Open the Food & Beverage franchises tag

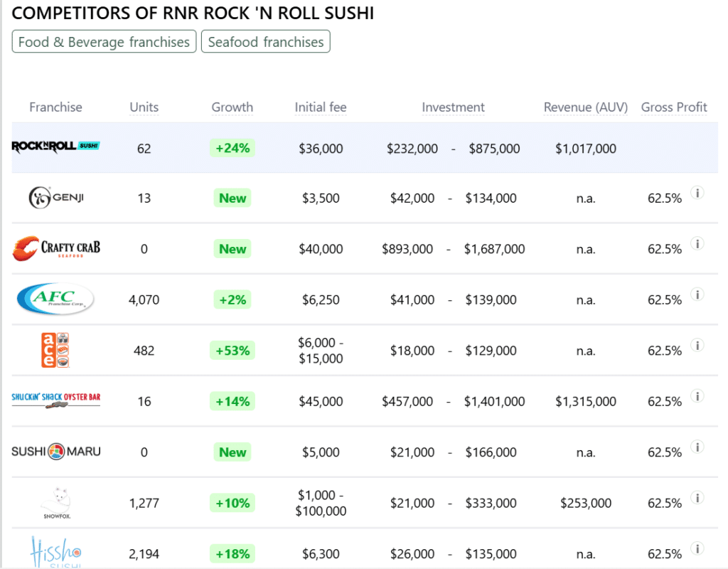click(x=104, y=42)
